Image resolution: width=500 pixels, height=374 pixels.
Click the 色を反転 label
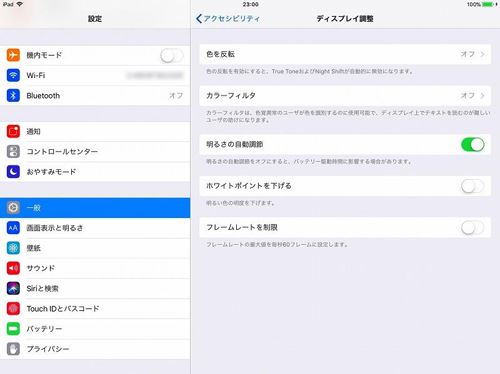point(220,54)
